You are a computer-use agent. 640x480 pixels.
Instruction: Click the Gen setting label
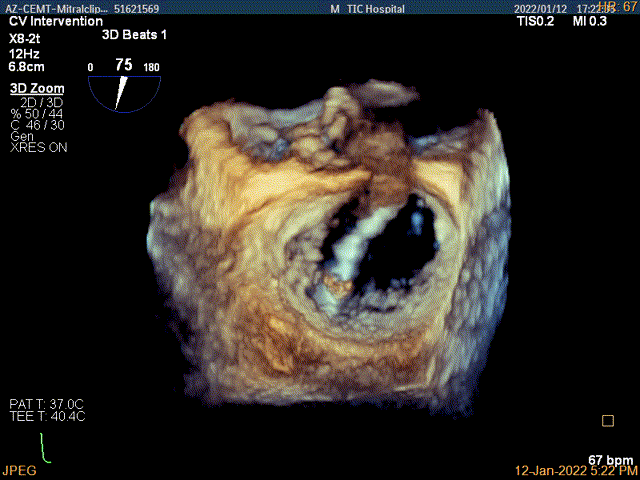point(22,136)
